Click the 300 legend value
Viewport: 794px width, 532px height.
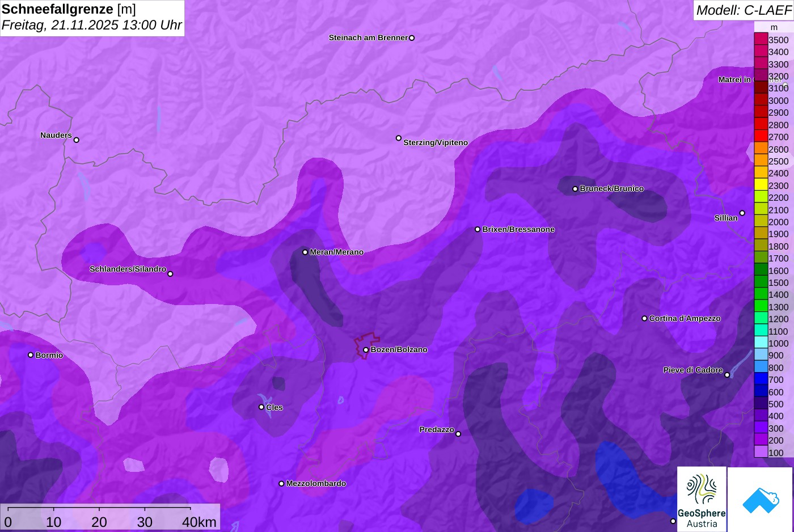click(776, 428)
